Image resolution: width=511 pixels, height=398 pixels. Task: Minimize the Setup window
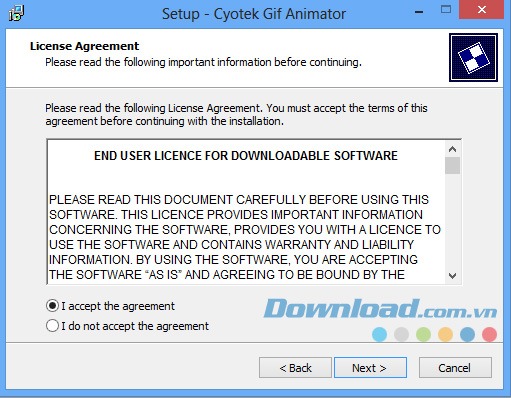[x=419, y=12]
